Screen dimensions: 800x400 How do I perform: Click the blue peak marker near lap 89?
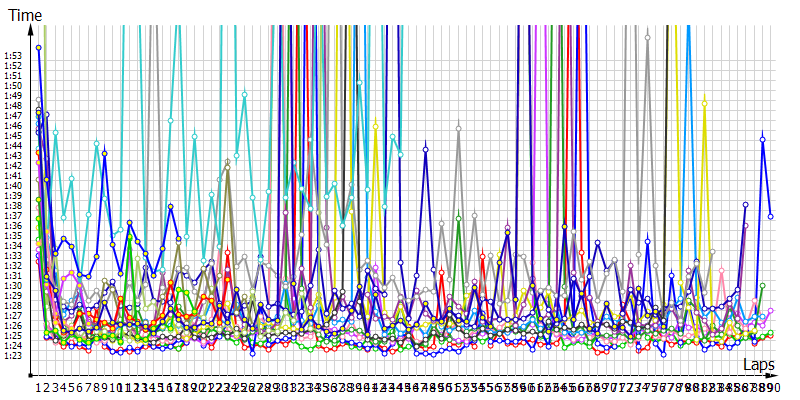(x=763, y=139)
